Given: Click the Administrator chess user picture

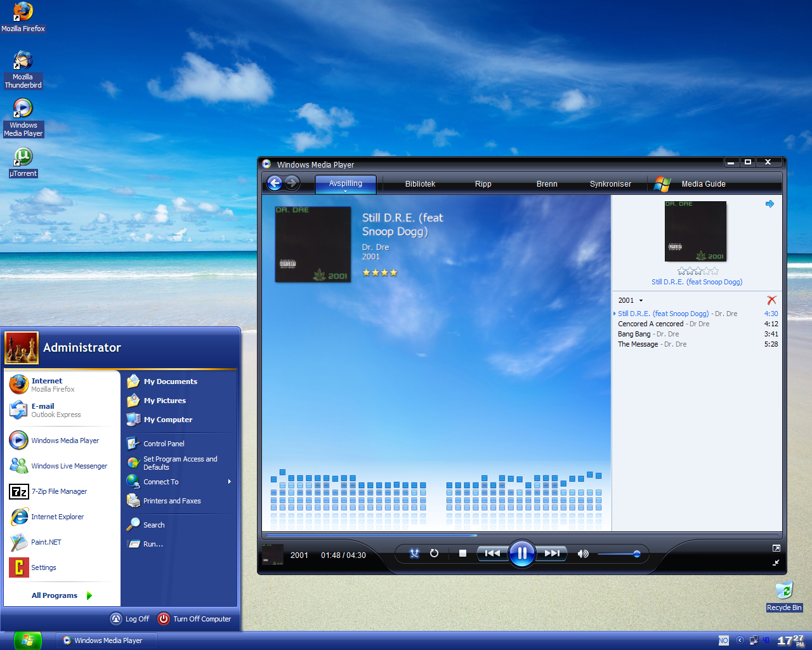Looking at the screenshot, I should (x=22, y=347).
